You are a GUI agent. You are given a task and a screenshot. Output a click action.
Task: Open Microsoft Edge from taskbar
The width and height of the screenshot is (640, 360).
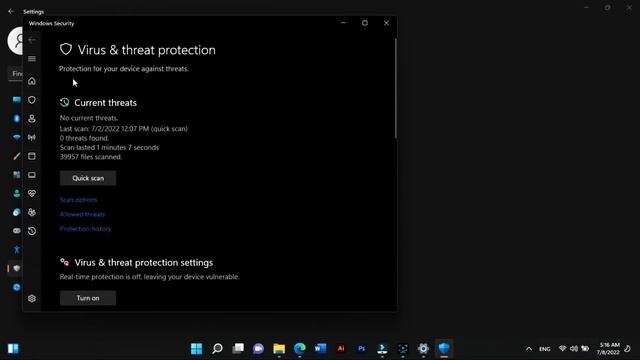300,349
